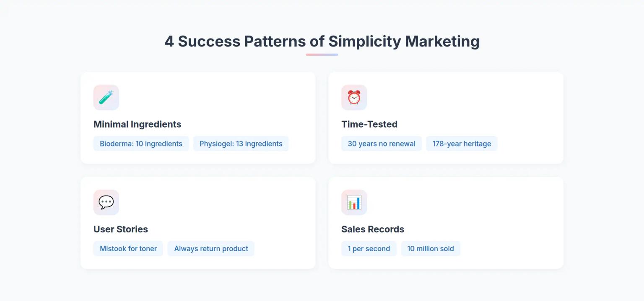
Task: Click the 'Minimal Ingredients' heading
Action: point(137,124)
